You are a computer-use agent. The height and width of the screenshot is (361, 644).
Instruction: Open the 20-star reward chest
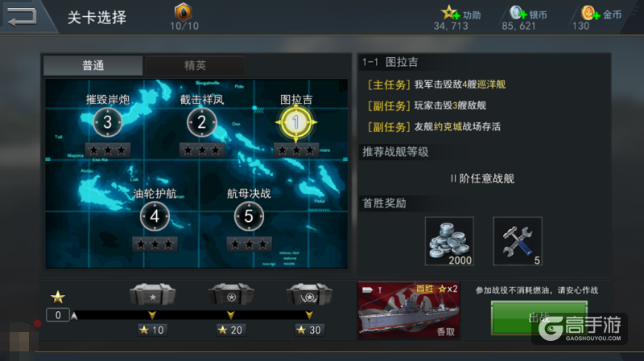click(231, 294)
